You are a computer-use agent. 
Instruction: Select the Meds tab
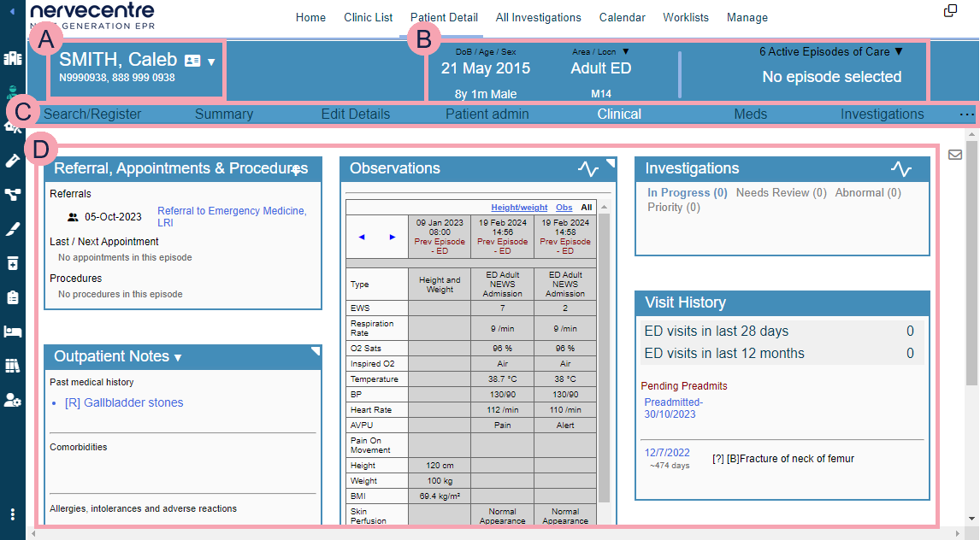(x=750, y=114)
